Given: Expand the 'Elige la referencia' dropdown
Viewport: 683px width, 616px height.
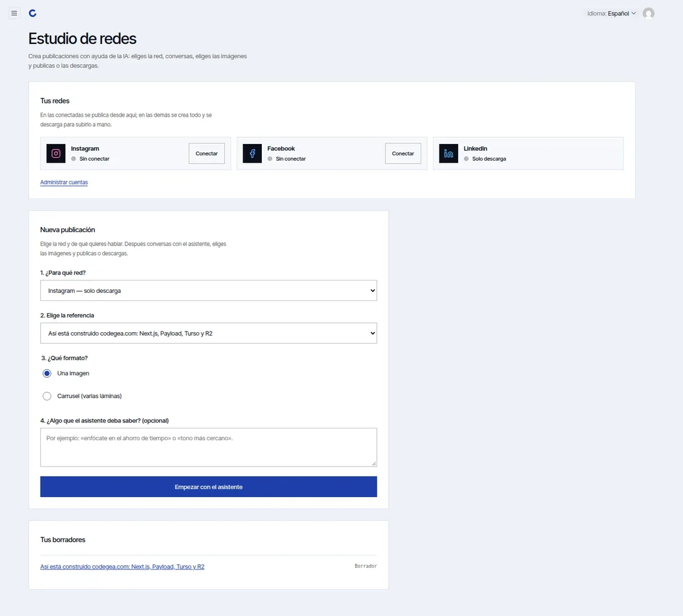Looking at the screenshot, I should 208,333.
